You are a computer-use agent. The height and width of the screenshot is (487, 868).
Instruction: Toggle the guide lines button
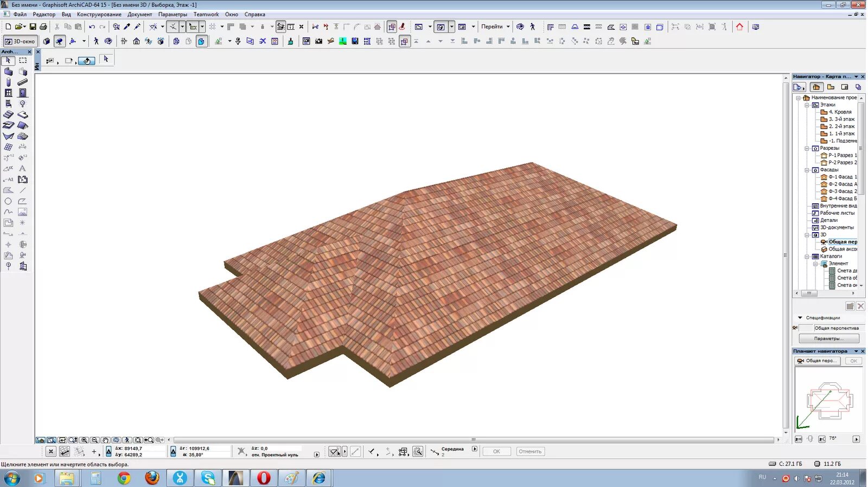[x=173, y=27]
